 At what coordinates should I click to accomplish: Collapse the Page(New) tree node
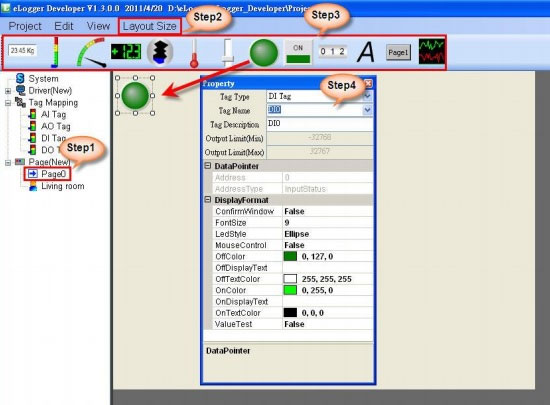pyautogui.click(x=8, y=162)
